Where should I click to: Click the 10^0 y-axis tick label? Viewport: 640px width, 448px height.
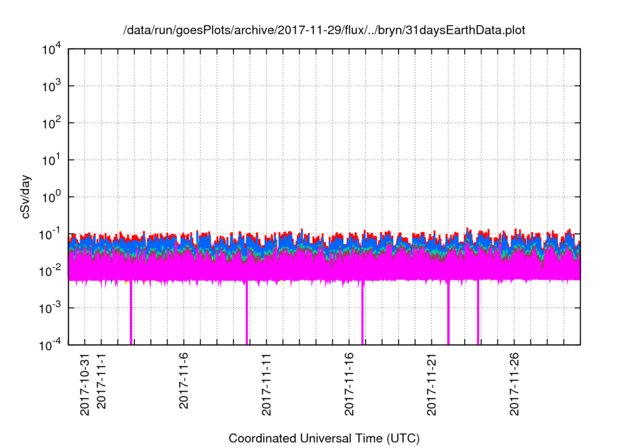tap(51, 197)
